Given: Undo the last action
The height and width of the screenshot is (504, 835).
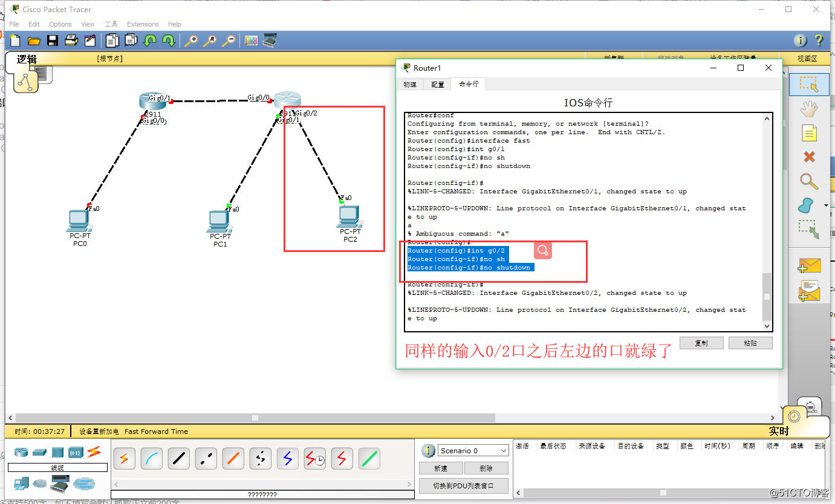Looking at the screenshot, I should tap(150, 40).
